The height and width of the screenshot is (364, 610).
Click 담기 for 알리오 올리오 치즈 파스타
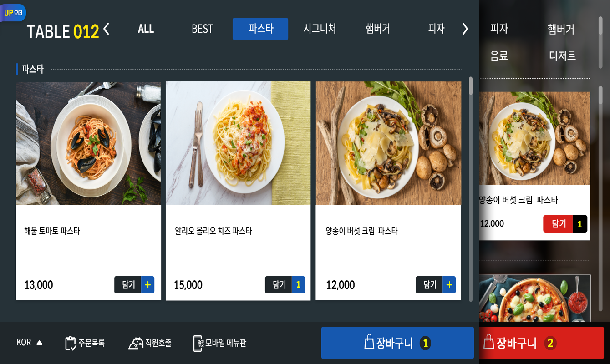coord(279,285)
